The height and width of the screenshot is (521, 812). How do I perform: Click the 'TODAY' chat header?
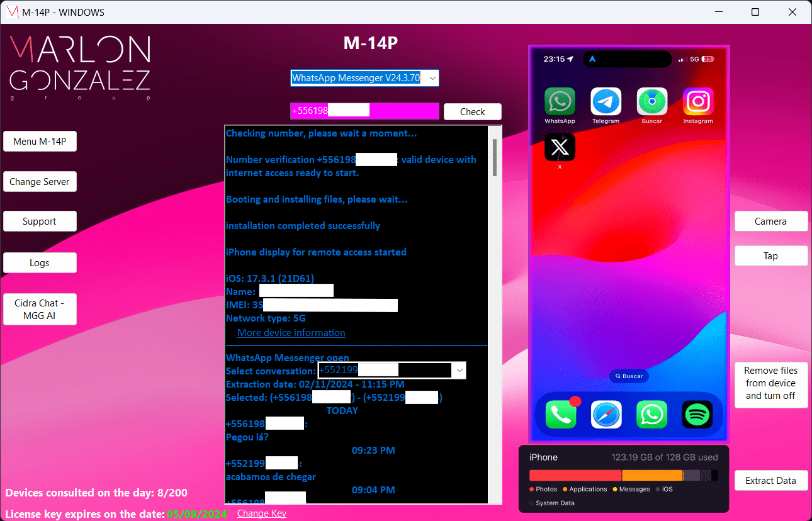(x=342, y=410)
